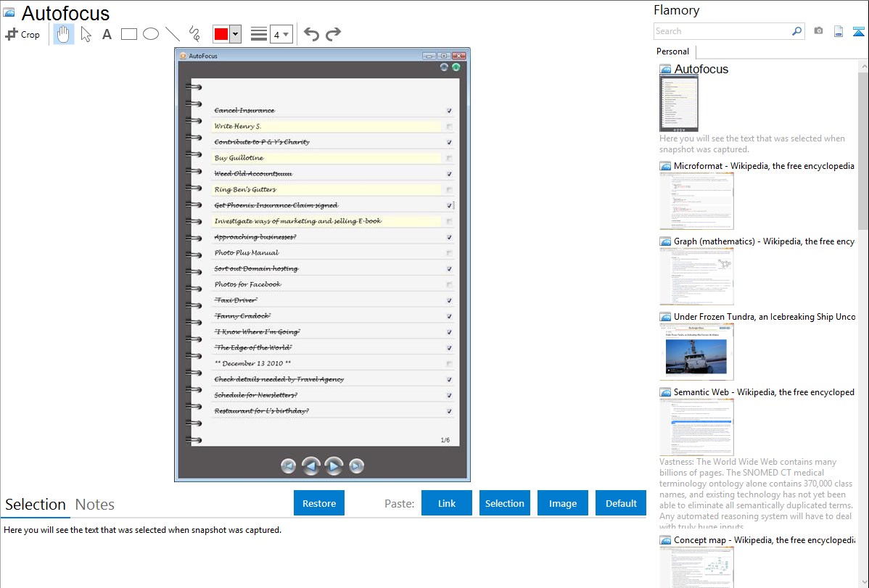Go to next page in AutoFocus
Viewport: 869px width, 588px height.
pyautogui.click(x=334, y=466)
